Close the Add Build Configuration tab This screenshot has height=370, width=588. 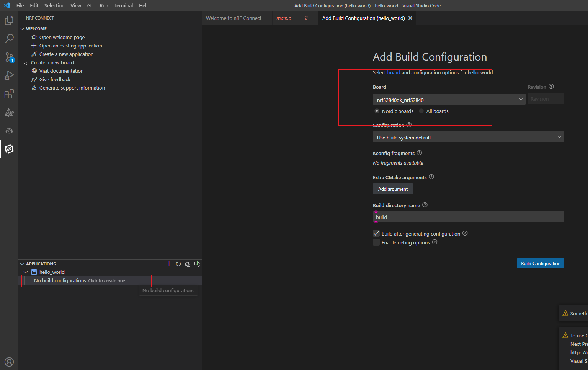(x=410, y=18)
